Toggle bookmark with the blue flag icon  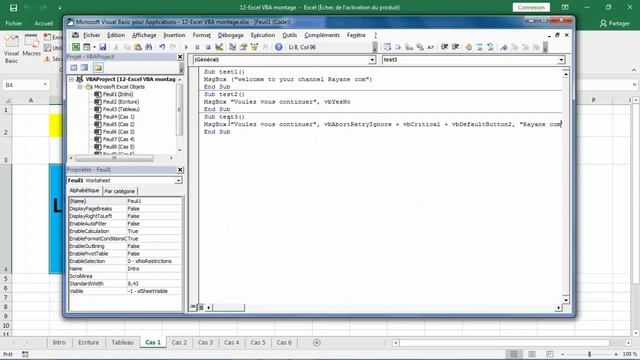[504, 47]
